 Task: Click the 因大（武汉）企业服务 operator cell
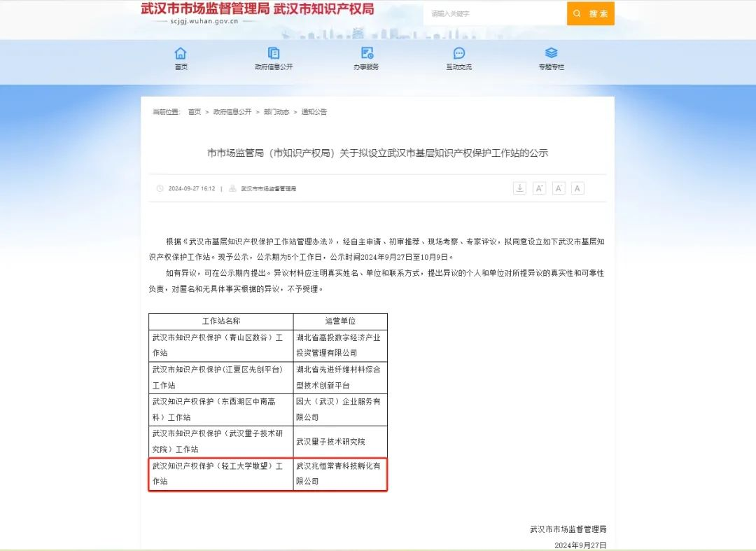point(340,410)
